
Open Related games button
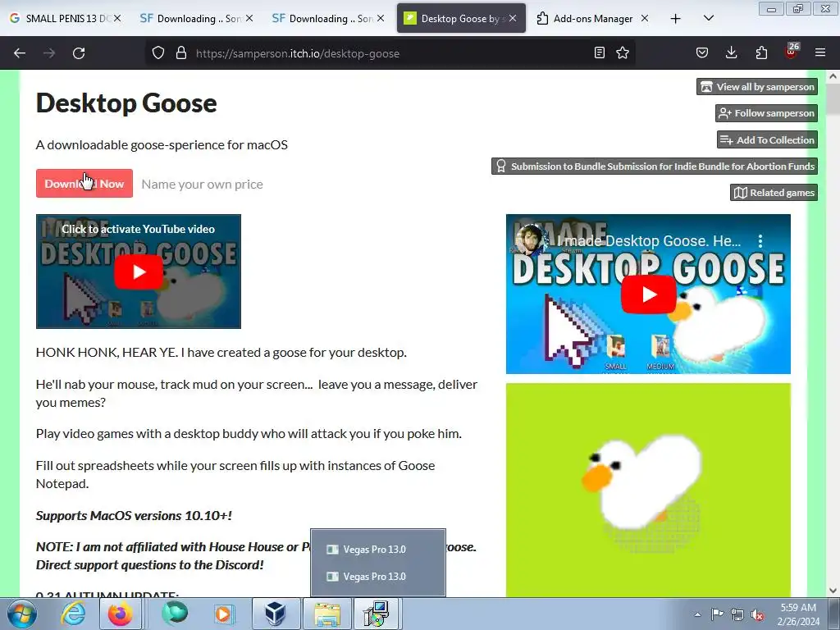774,192
